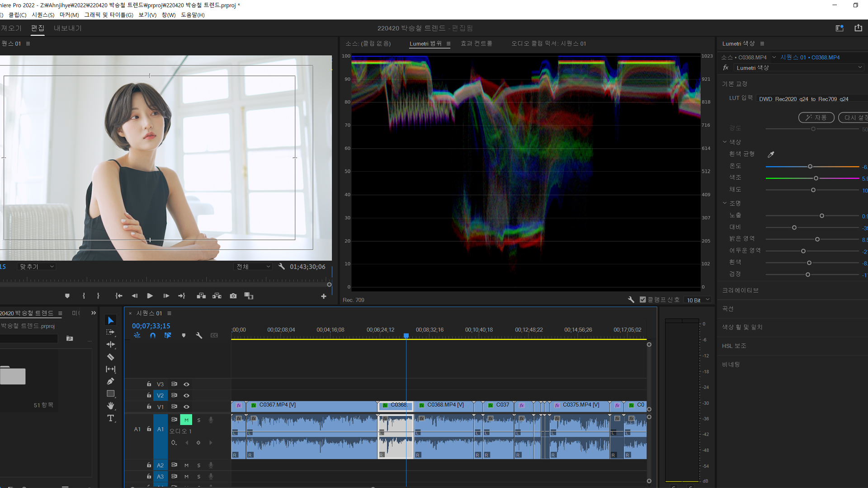The width and height of the screenshot is (868, 488).
Task: Open the 시퀀스(S) menu
Action: pos(43,15)
